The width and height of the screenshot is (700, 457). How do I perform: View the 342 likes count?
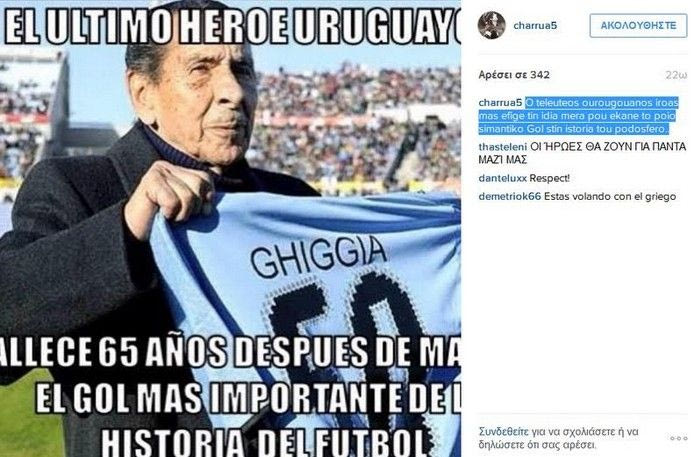514,75
